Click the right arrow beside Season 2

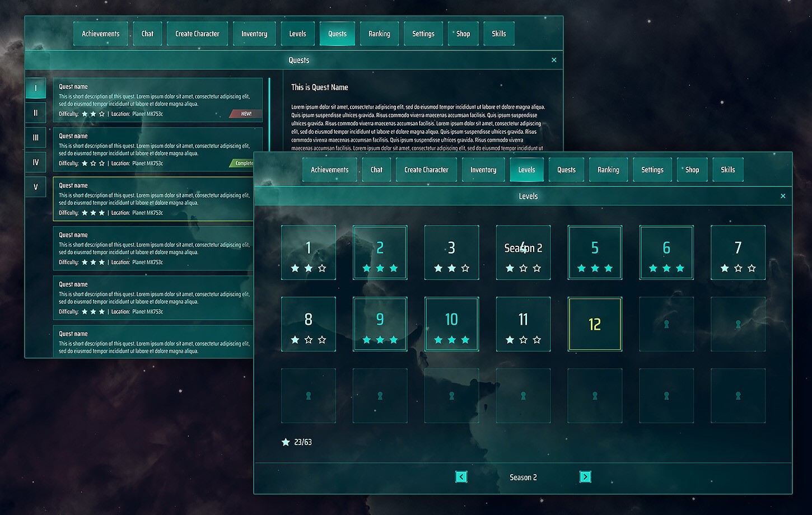[x=585, y=476]
